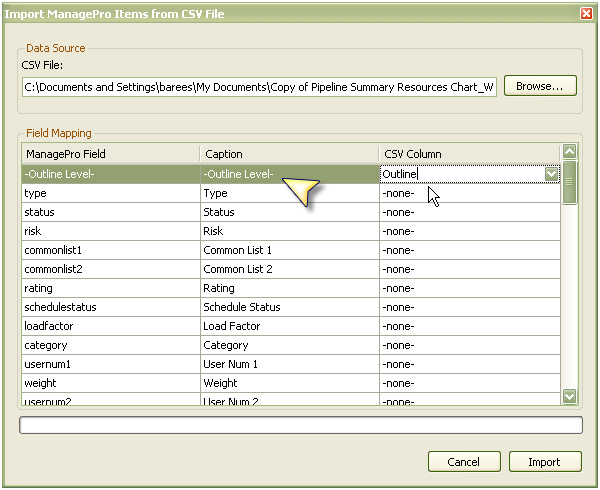Click the 'Load Factor' caption cell
This screenshot has width=600, height=490.
pos(290,326)
